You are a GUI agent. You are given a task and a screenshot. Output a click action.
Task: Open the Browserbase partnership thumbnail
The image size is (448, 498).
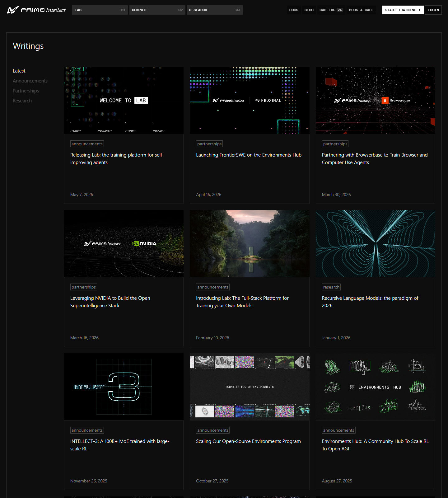[x=375, y=100]
